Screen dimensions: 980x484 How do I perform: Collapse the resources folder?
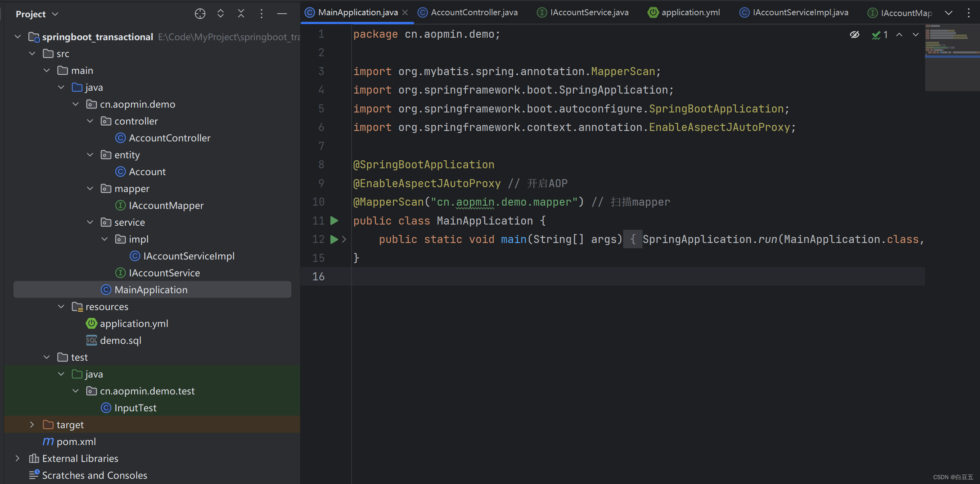click(61, 306)
